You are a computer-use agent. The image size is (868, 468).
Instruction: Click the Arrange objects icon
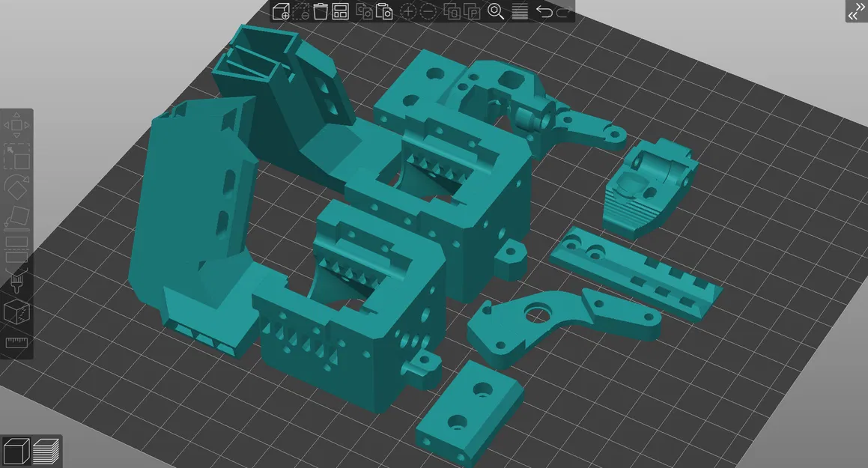point(341,11)
